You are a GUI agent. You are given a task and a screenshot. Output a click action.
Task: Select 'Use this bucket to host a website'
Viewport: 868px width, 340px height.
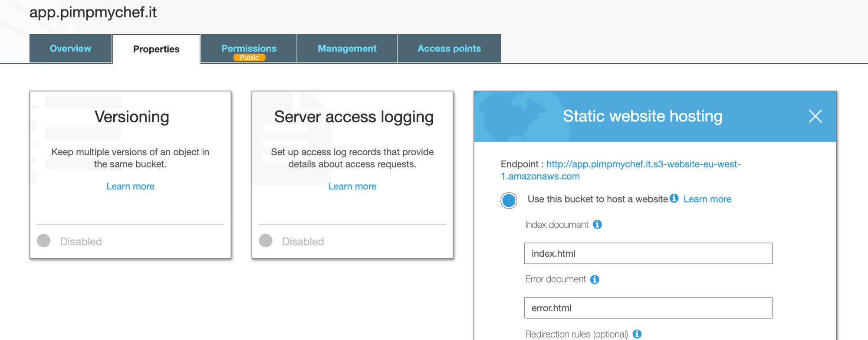coord(509,200)
